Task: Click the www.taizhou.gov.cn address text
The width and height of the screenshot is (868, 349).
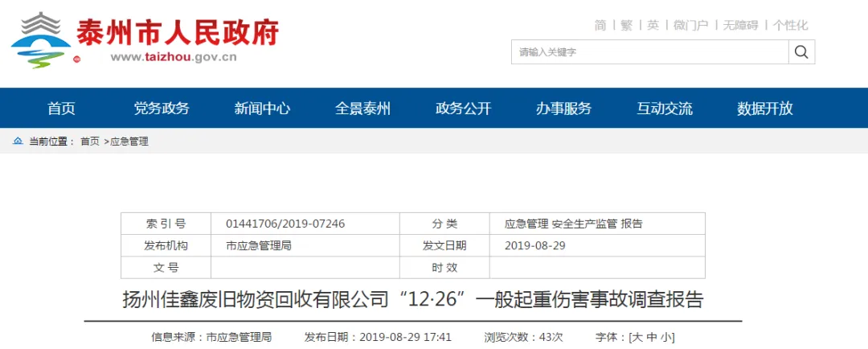Action: point(174,57)
